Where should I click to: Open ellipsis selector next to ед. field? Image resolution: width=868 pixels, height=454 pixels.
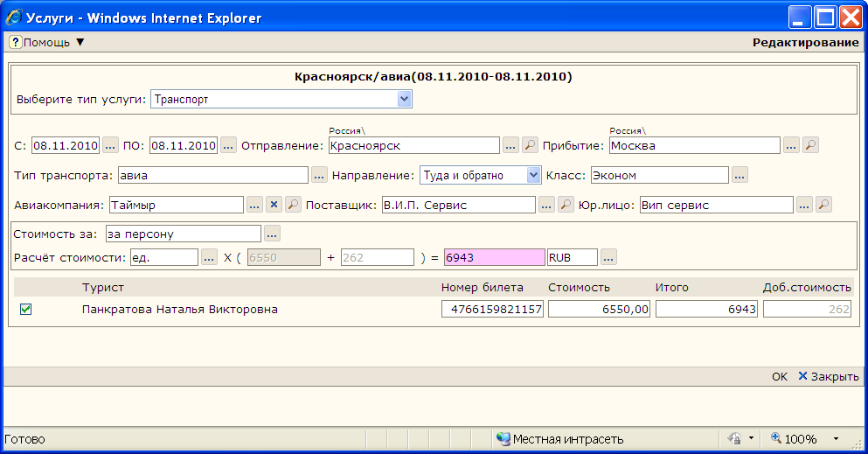(x=209, y=257)
